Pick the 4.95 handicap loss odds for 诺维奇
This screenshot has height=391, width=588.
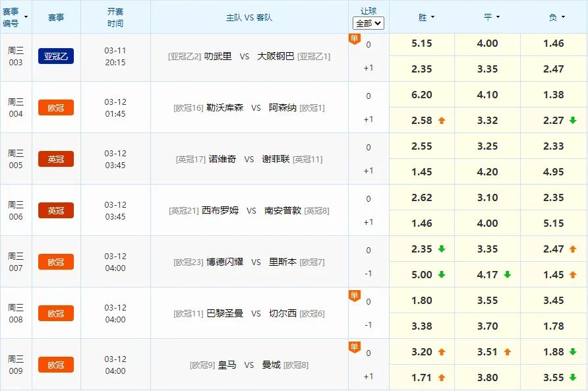click(553, 172)
